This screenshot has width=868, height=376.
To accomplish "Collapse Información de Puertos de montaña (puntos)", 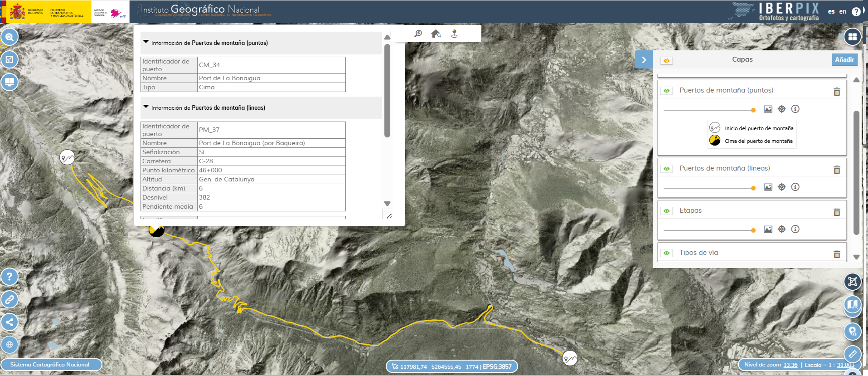I will tap(146, 42).
